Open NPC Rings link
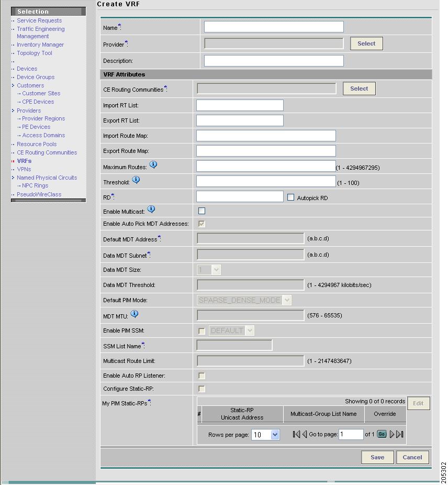This screenshot has height=485, width=448. point(35,185)
